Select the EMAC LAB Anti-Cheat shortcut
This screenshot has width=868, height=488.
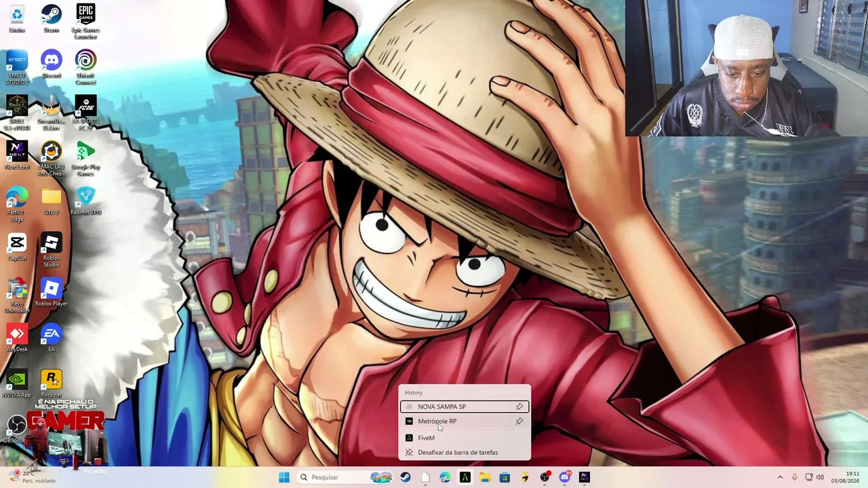click(x=51, y=159)
